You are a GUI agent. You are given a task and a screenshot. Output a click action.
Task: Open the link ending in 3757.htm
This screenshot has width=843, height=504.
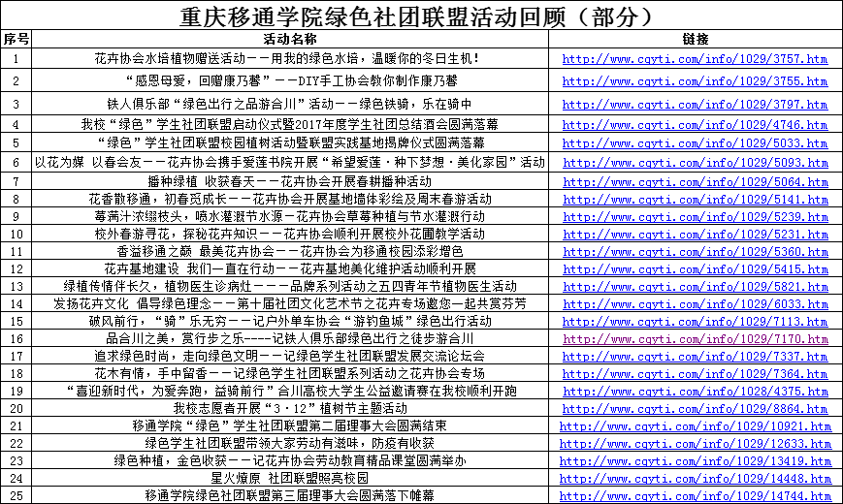click(696, 59)
